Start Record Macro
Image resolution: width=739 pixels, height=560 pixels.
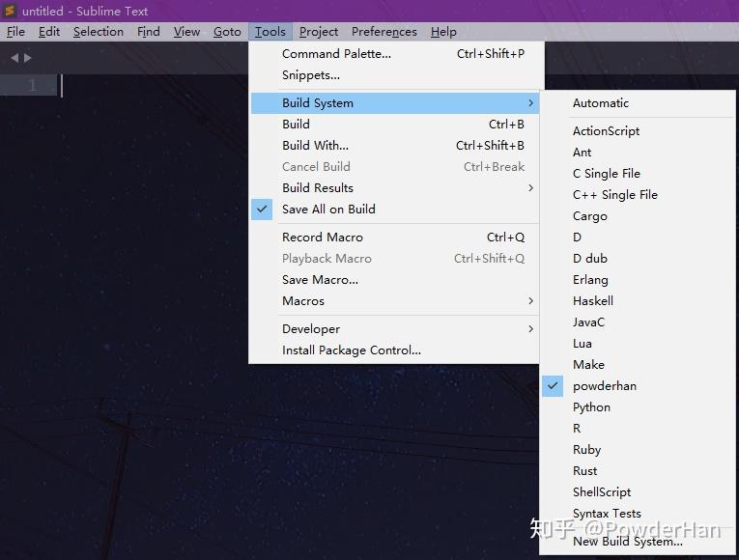tap(395, 238)
